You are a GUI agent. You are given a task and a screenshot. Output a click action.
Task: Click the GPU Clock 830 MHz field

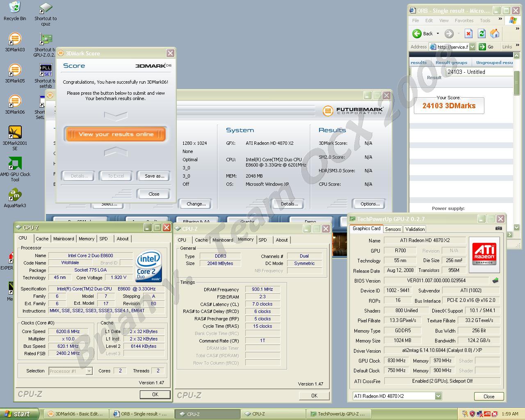tap(397, 361)
